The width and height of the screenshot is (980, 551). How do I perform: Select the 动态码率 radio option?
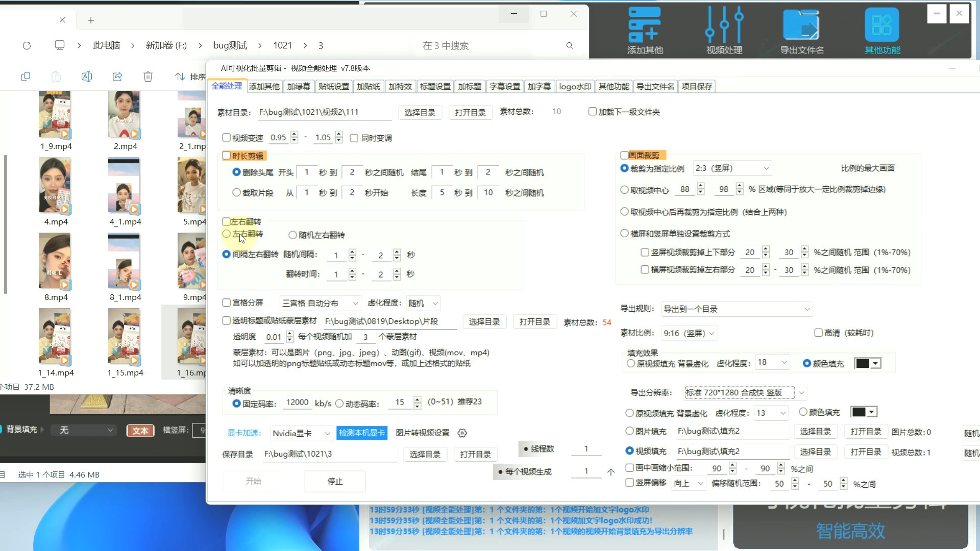pyautogui.click(x=339, y=404)
